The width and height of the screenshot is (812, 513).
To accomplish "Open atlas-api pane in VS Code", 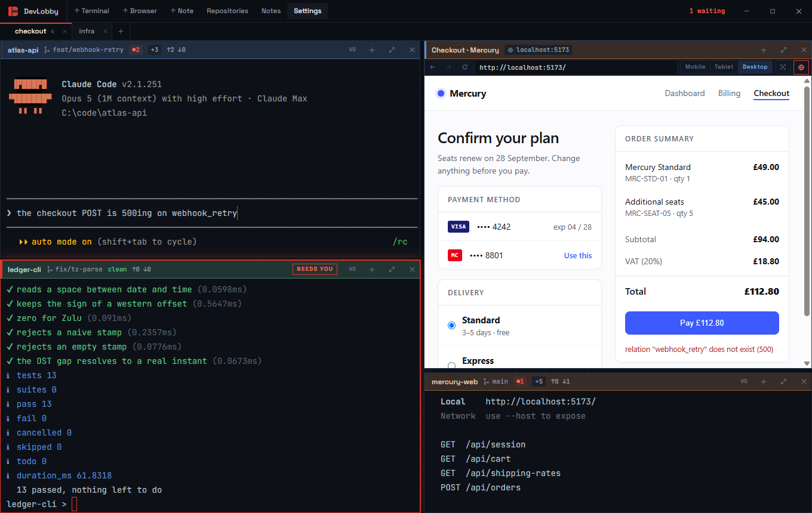I will point(352,50).
